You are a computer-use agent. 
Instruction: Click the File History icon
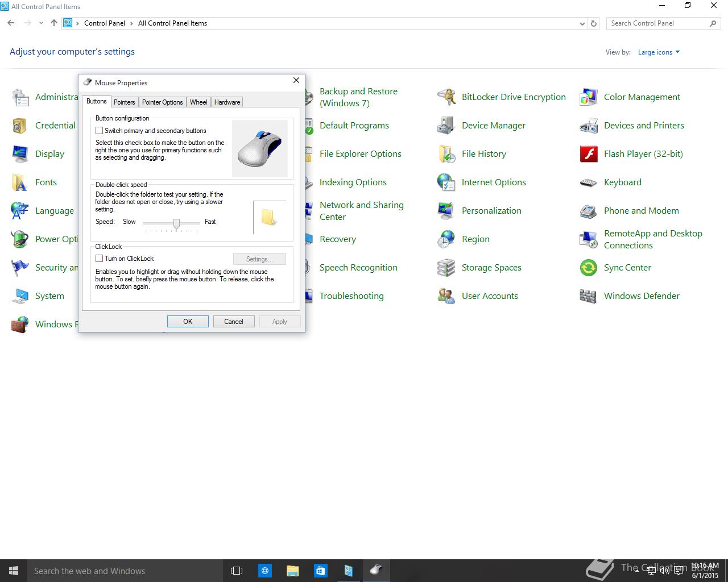[x=446, y=154]
